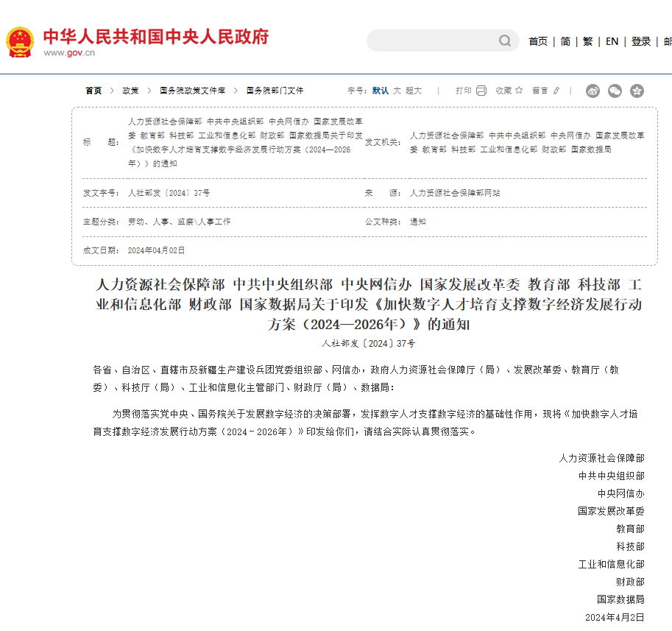Click the printer icon
Image resolution: width=672 pixels, height=631 pixels.
coord(481,91)
